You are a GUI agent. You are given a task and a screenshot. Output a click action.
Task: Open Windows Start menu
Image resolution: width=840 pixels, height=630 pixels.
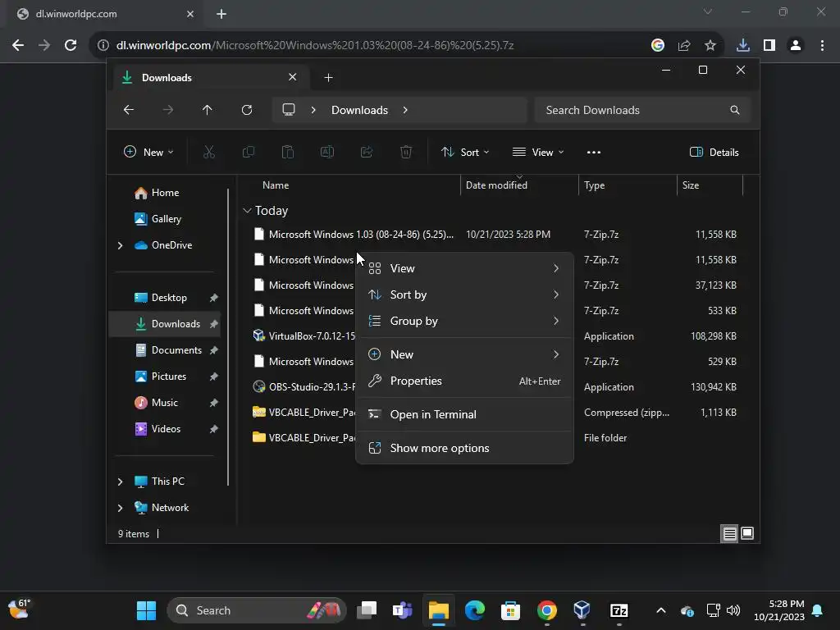[146, 610]
